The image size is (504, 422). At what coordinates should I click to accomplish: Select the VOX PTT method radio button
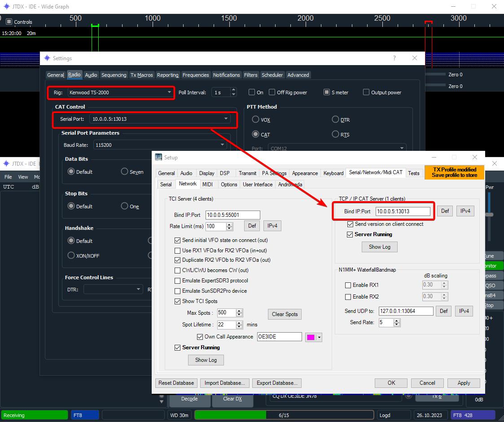click(255, 120)
